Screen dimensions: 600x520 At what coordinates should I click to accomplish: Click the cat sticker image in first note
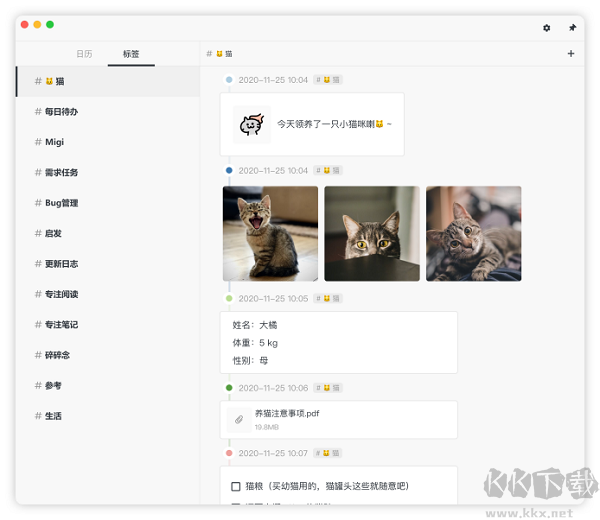[x=251, y=125]
